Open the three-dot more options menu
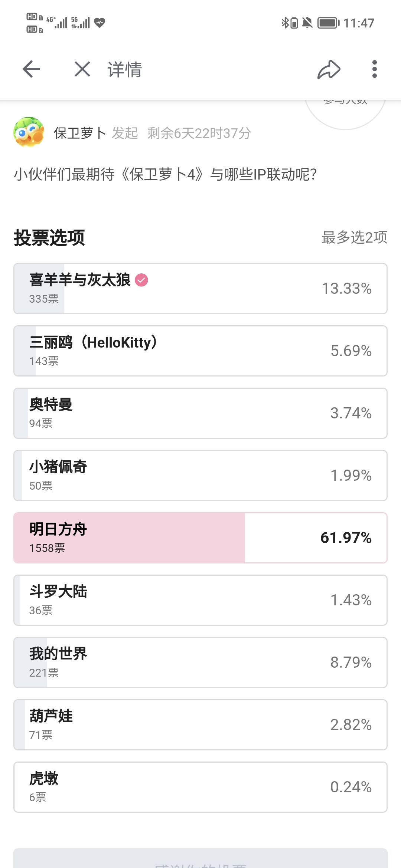401x868 pixels. pos(374,69)
